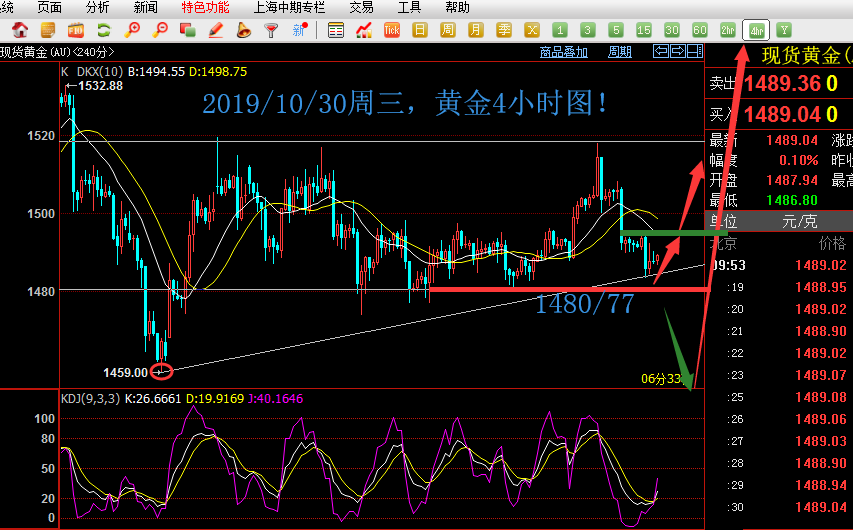Open the 帮助 menu
Image resolution: width=853 pixels, height=530 pixels.
pyautogui.click(x=457, y=7)
